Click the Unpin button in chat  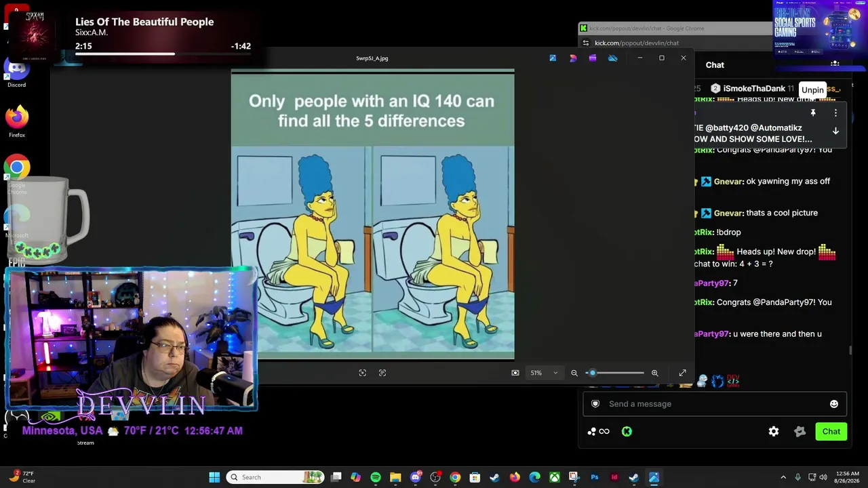pyautogui.click(x=812, y=89)
